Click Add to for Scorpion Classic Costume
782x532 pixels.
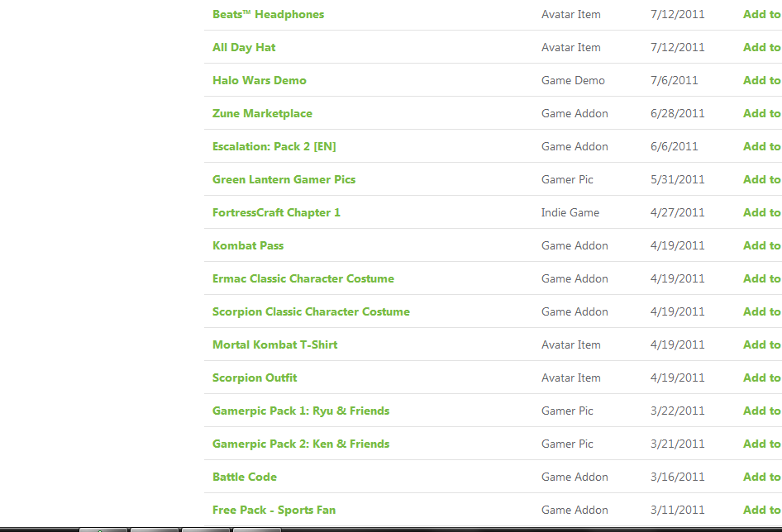coord(762,311)
